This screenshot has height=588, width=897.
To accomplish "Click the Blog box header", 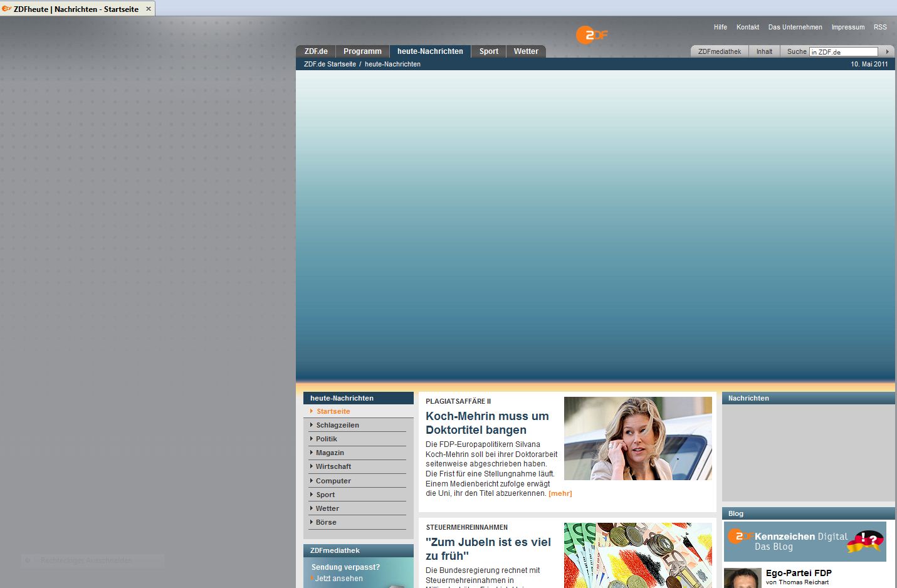I will pos(809,513).
